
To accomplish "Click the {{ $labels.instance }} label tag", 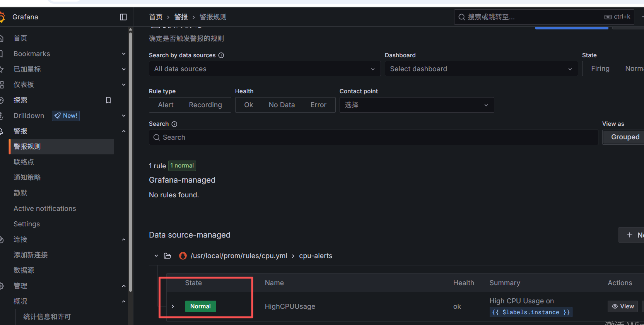I will (x=531, y=312).
